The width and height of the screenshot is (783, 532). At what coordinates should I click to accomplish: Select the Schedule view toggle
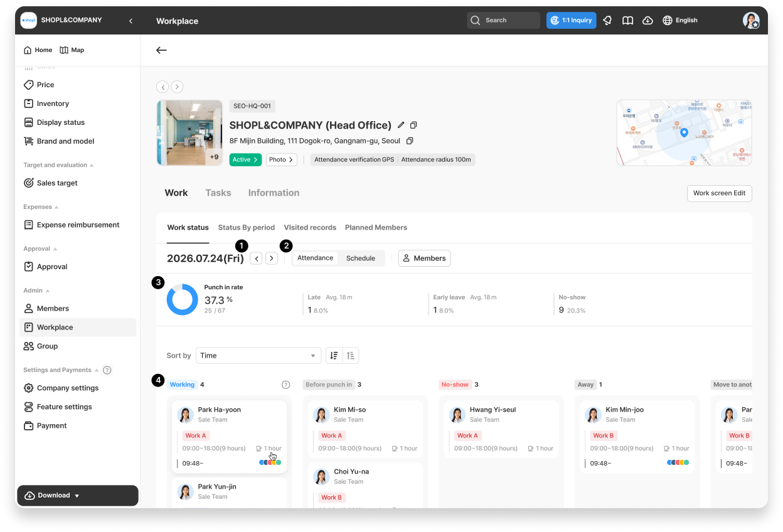pyautogui.click(x=361, y=258)
